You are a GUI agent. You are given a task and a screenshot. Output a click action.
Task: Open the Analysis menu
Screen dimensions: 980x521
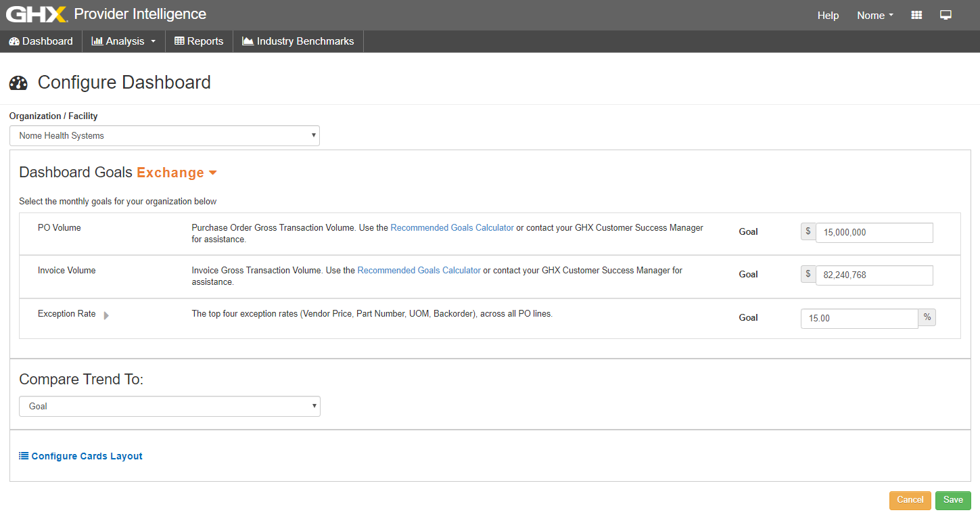point(124,41)
